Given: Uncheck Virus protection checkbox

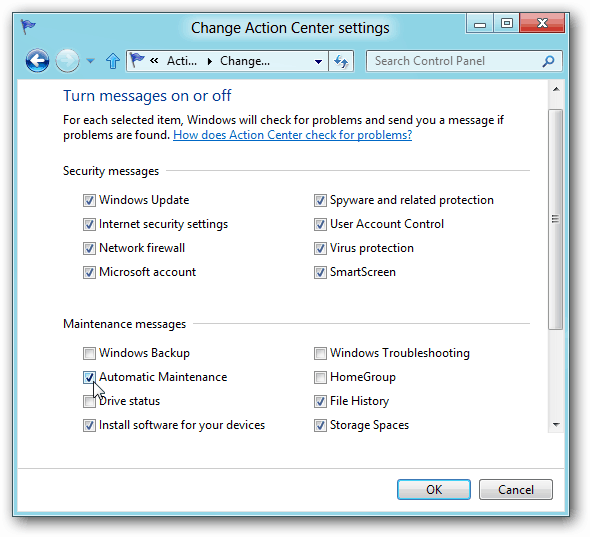Looking at the screenshot, I should tap(320, 248).
